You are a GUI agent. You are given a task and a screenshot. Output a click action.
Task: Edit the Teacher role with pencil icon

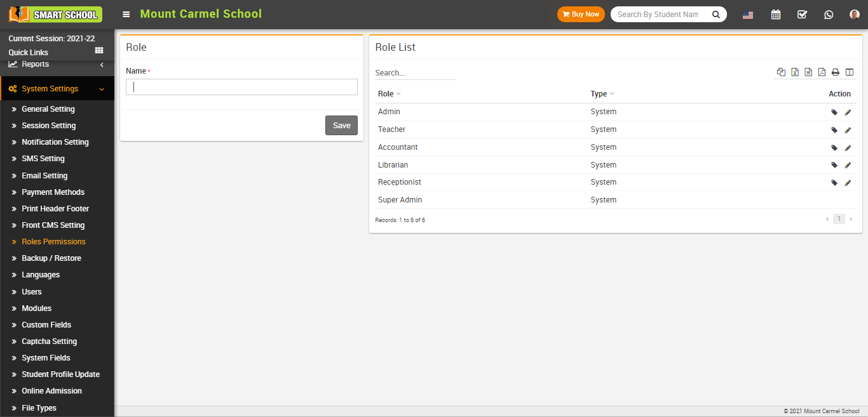pyautogui.click(x=848, y=130)
